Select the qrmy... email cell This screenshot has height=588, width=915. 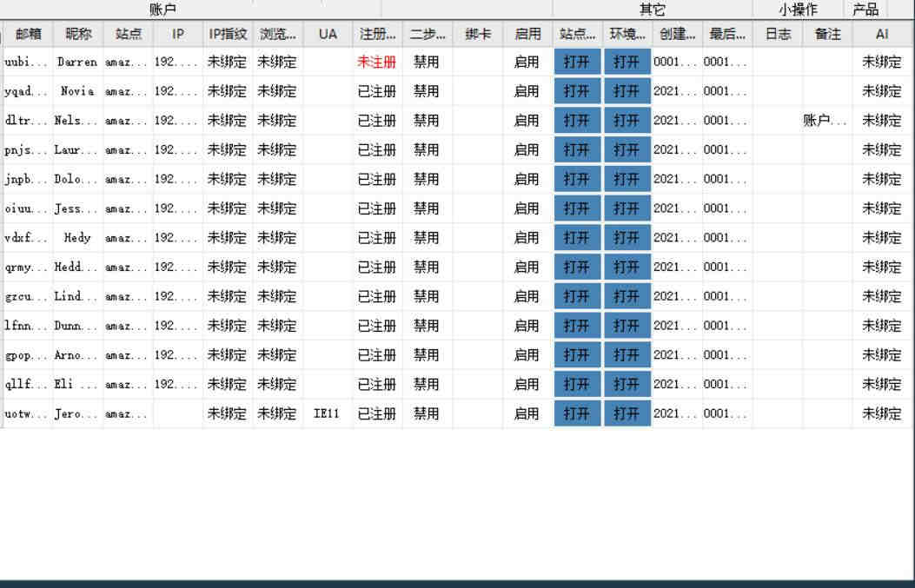pyautogui.click(x=26, y=268)
